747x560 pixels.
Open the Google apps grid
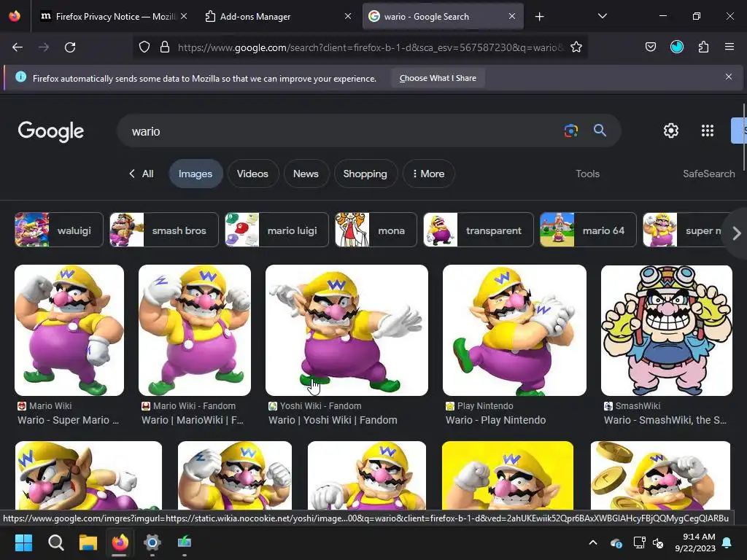point(708,131)
